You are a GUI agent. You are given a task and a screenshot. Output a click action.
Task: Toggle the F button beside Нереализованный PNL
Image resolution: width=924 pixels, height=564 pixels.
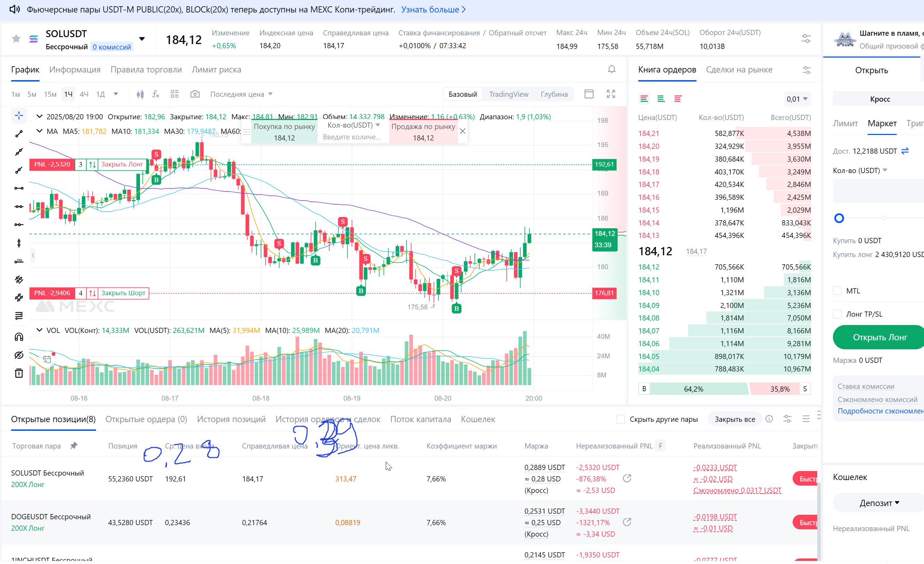click(660, 446)
